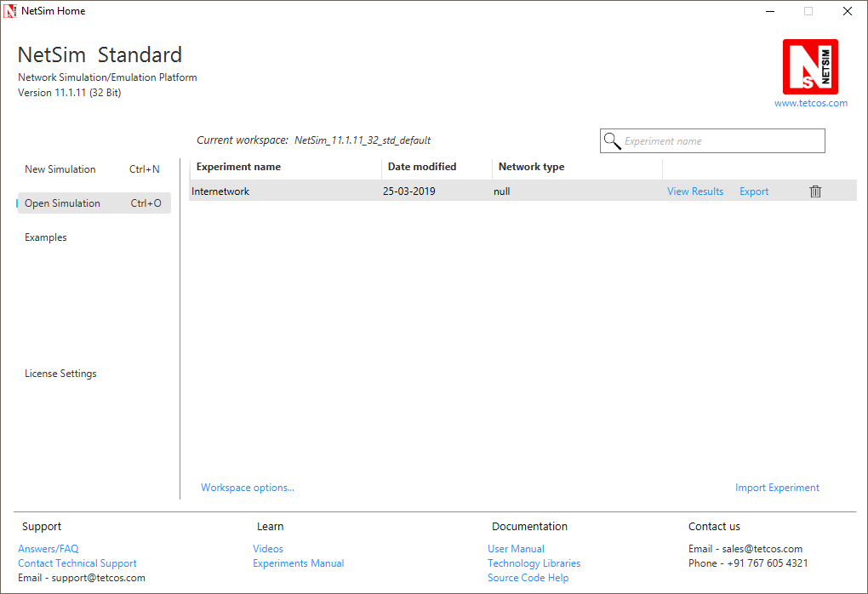The image size is (868, 594).
Task: Click the support@tetcos.com email text
Action: [98, 577]
